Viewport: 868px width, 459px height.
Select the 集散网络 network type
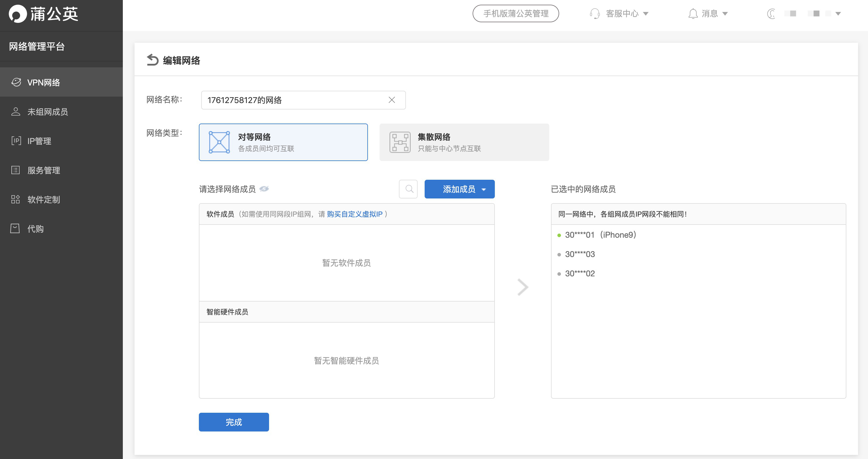pyautogui.click(x=464, y=142)
